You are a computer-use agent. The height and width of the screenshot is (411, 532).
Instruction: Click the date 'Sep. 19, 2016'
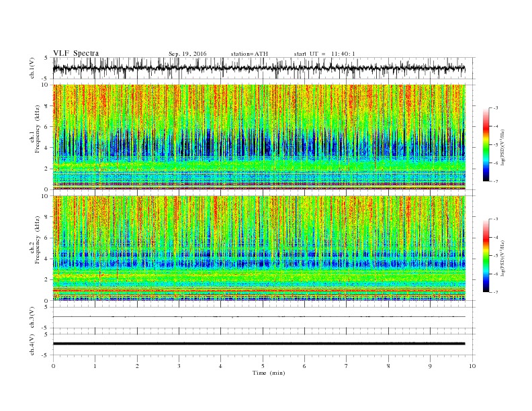point(187,54)
